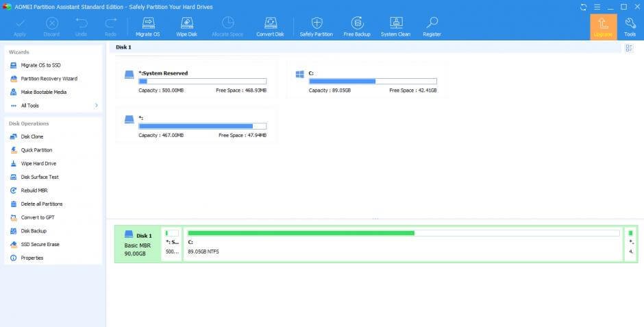Image resolution: width=644 pixels, height=327 pixels.
Task: Click the SSD Secure Erase icon
Action: click(x=14, y=245)
